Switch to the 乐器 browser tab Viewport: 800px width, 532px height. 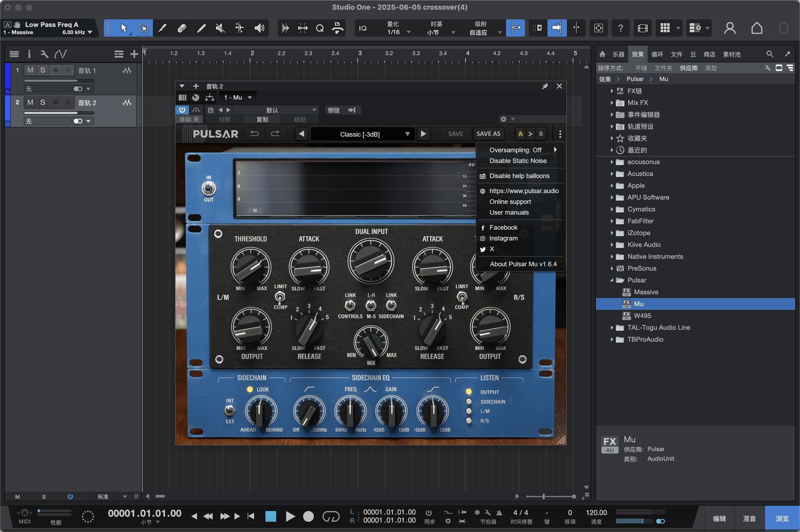tap(618, 54)
